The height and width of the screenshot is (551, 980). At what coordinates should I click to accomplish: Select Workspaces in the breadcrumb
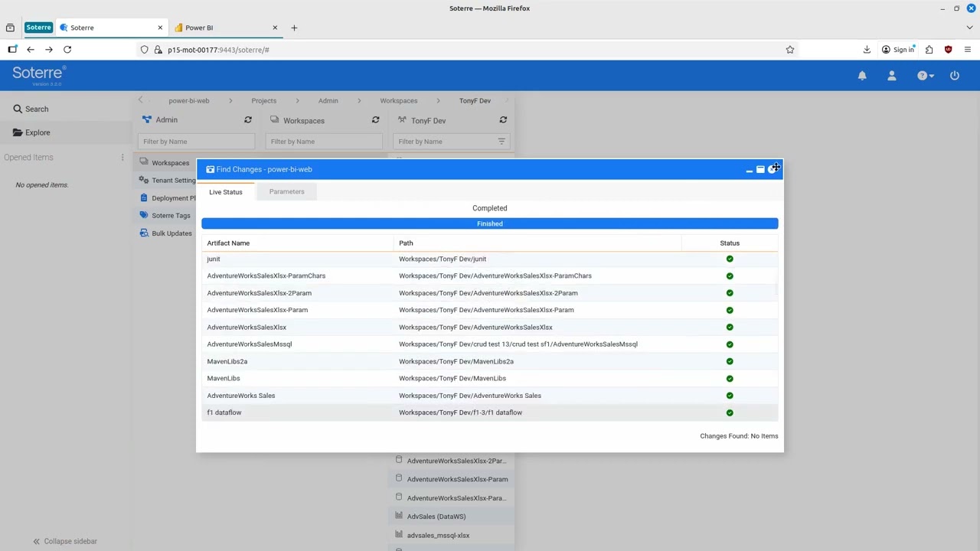[x=399, y=100]
